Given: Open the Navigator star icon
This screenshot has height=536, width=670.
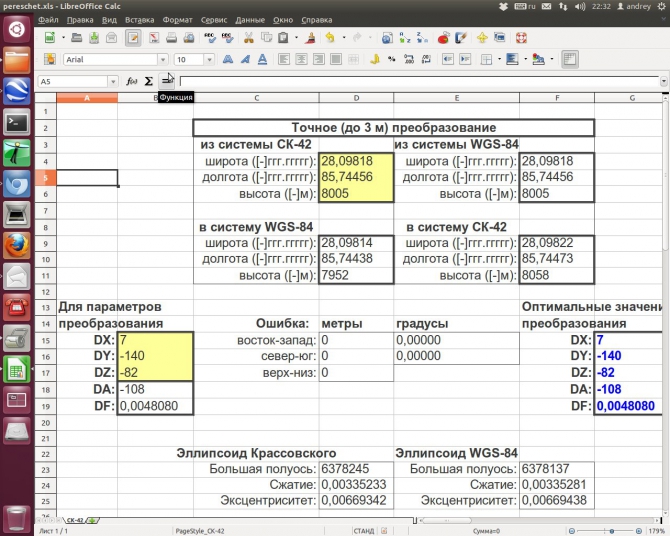Looking at the screenshot, I should 483,38.
